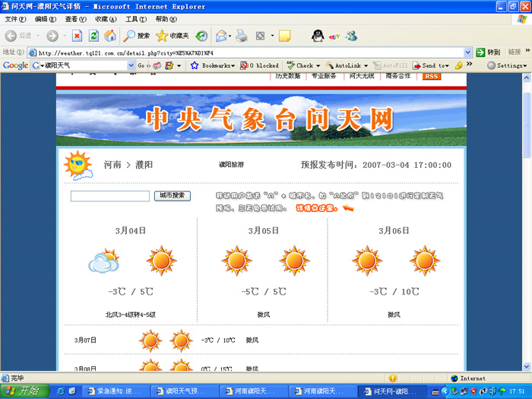
Task: Go to Home page icon
Action: 110,36
